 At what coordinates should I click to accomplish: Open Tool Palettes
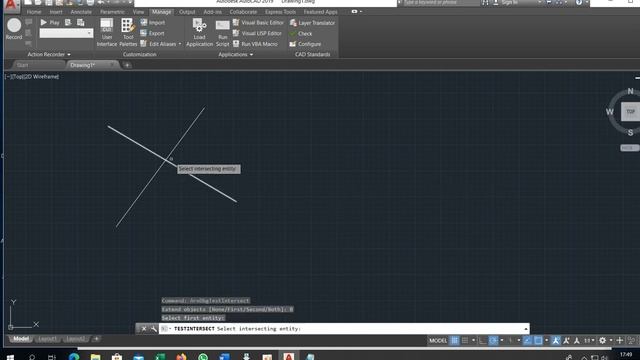pos(128,32)
